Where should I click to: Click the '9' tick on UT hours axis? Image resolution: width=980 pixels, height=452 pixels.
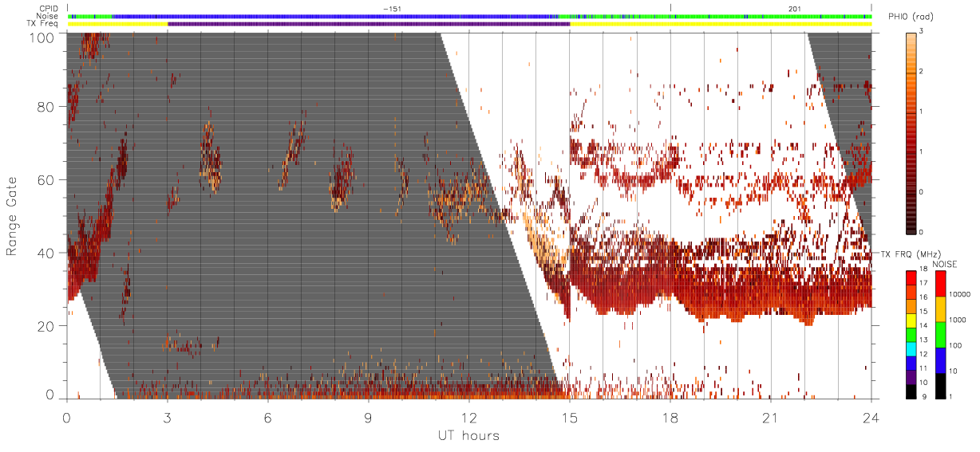pyautogui.click(x=368, y=418)
